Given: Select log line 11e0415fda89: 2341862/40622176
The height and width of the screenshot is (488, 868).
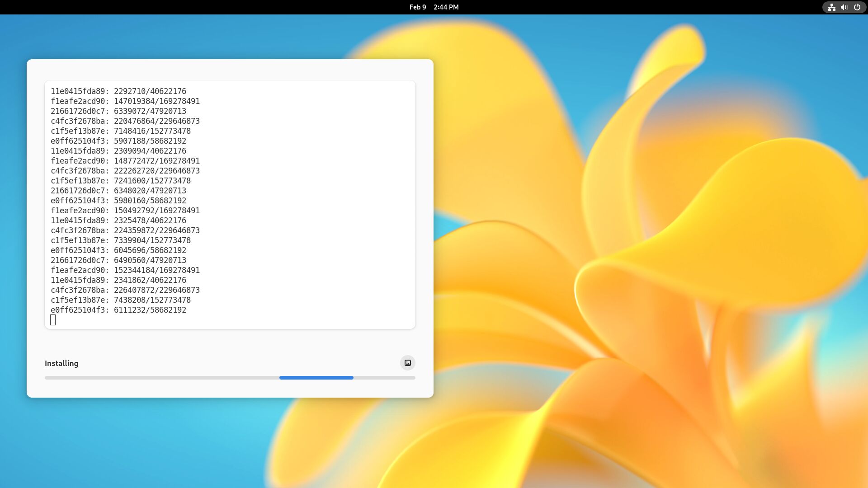Looking at the screenshot, I should point(118,280).
